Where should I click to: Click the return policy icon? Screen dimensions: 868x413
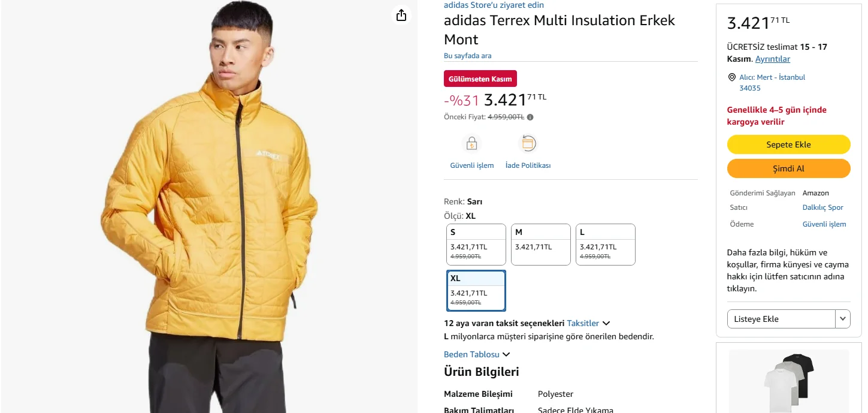[528, 144]
